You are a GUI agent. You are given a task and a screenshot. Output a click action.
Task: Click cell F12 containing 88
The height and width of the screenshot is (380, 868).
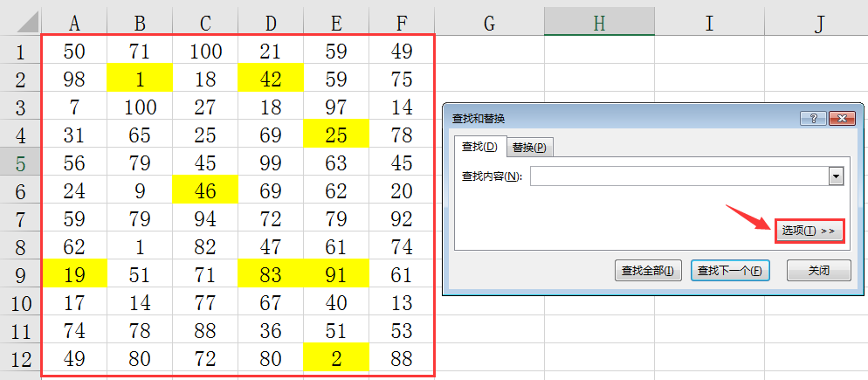point(402,358)
